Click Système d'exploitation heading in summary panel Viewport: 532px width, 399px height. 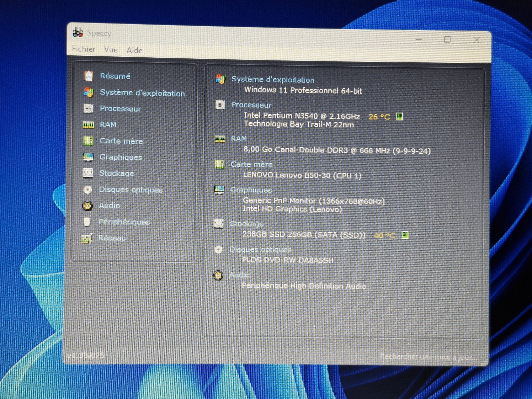[273, 80]
